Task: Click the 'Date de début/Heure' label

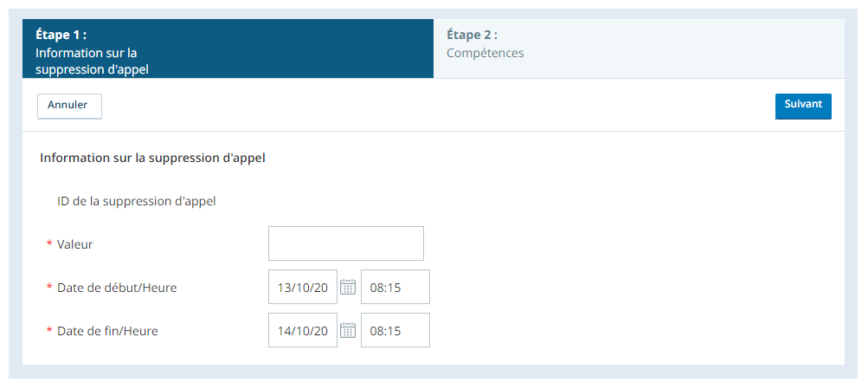Action: pos(117,288)
